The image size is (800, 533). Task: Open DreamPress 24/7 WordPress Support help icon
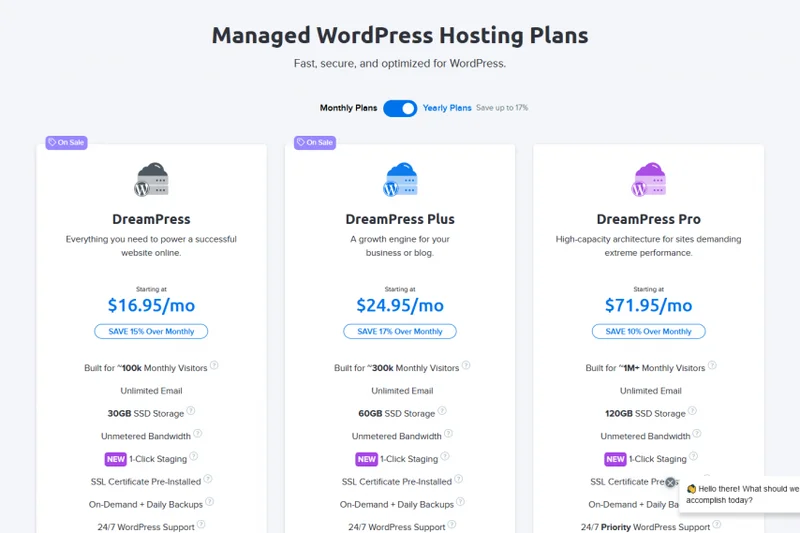click(201, 524)
